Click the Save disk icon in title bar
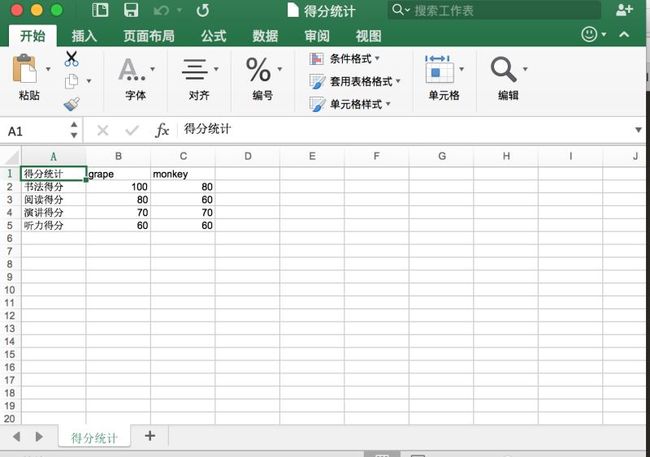Screen dimensions: 650x457 pos(131,10)
